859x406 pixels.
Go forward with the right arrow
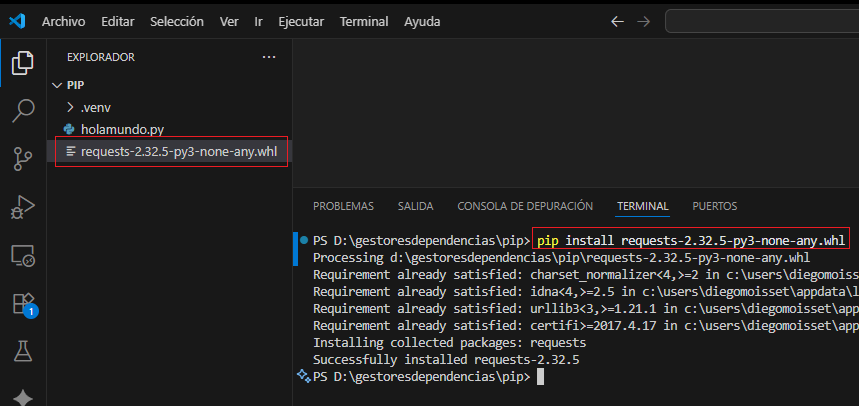(x=645, y=21)
